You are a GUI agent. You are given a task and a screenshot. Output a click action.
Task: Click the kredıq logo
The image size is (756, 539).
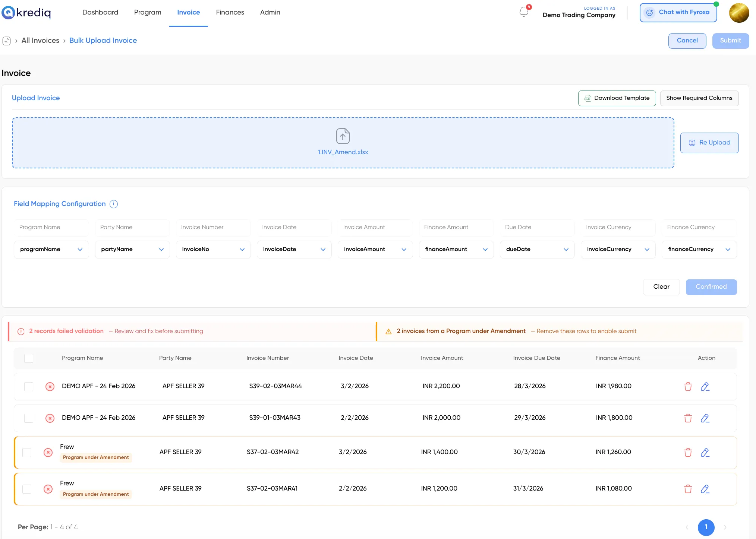[26, 13]
